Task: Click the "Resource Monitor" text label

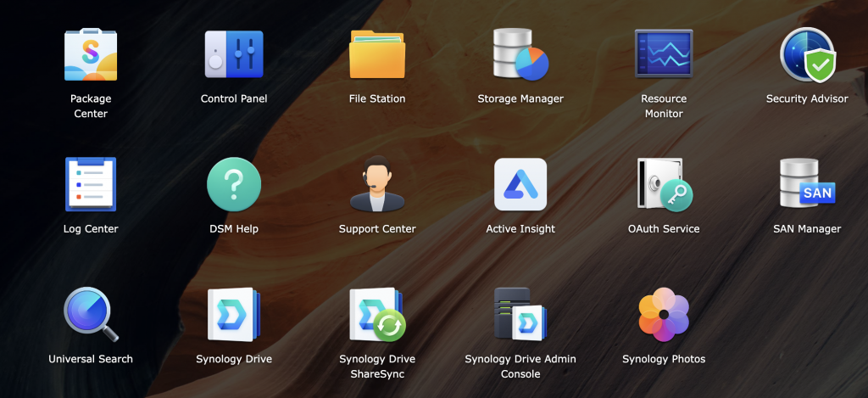Action: 664,106
